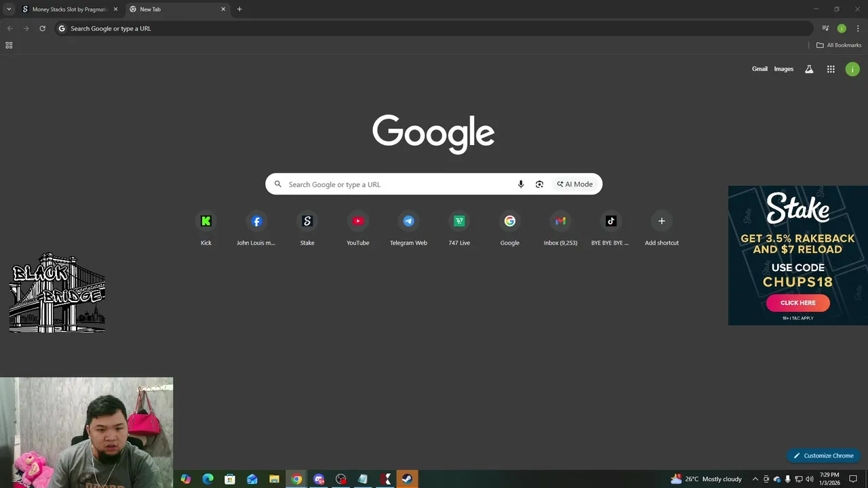The height and width of the screenshot is (488, 868).
Task: Open the volume control in system tray
Action: click(809, 479)
